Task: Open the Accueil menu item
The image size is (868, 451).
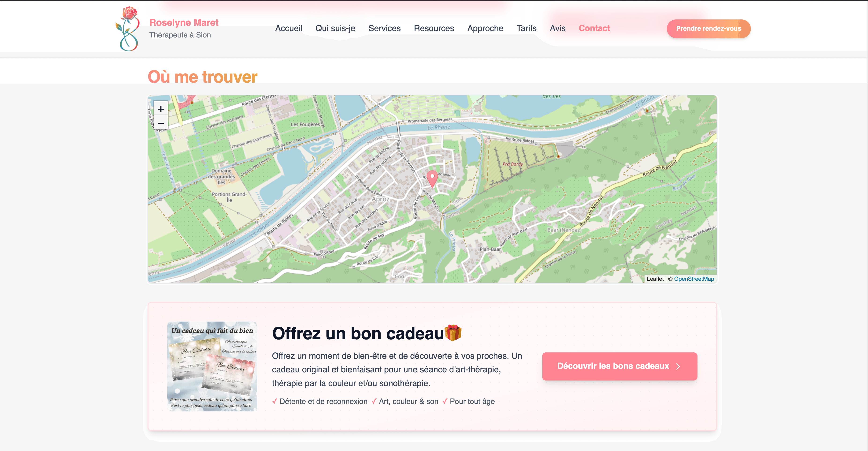Action: [x=288, y=28]
